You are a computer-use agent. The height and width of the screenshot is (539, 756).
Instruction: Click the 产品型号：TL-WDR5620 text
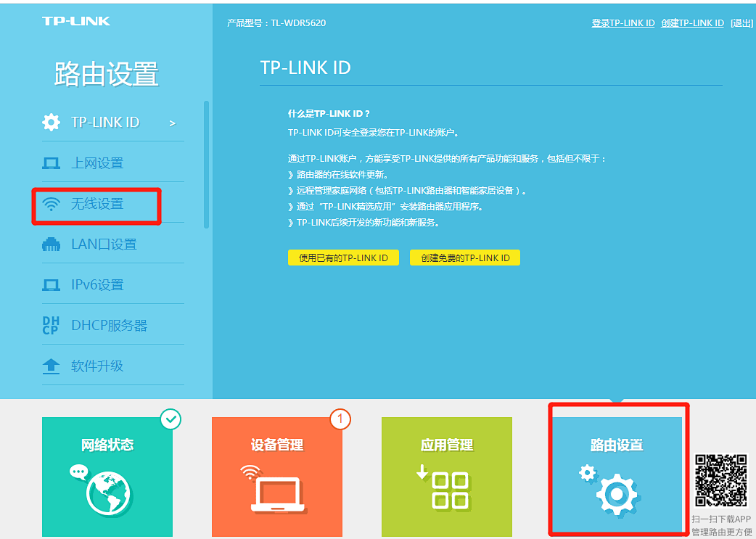pyautogui.click(x=276, y=23)
